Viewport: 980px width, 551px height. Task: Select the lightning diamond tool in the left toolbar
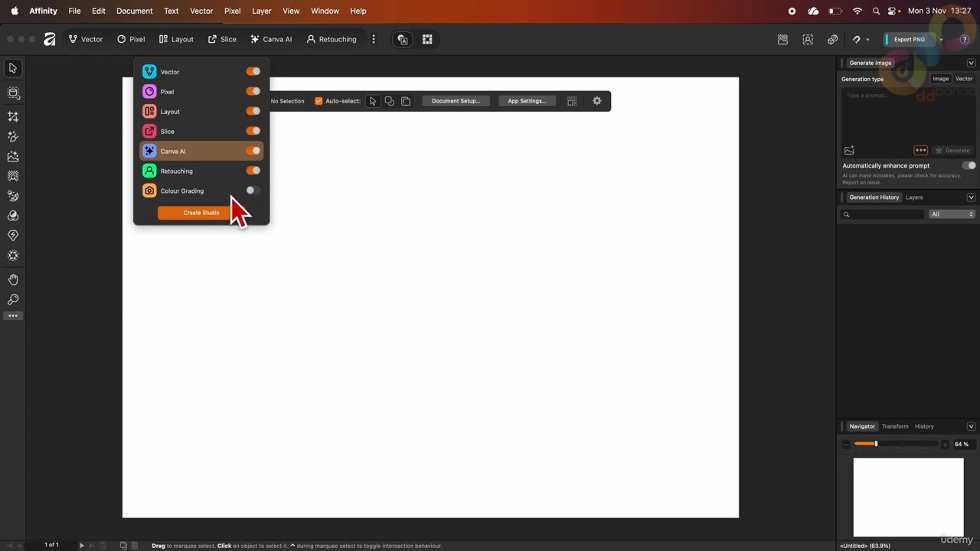click(13, 236)
